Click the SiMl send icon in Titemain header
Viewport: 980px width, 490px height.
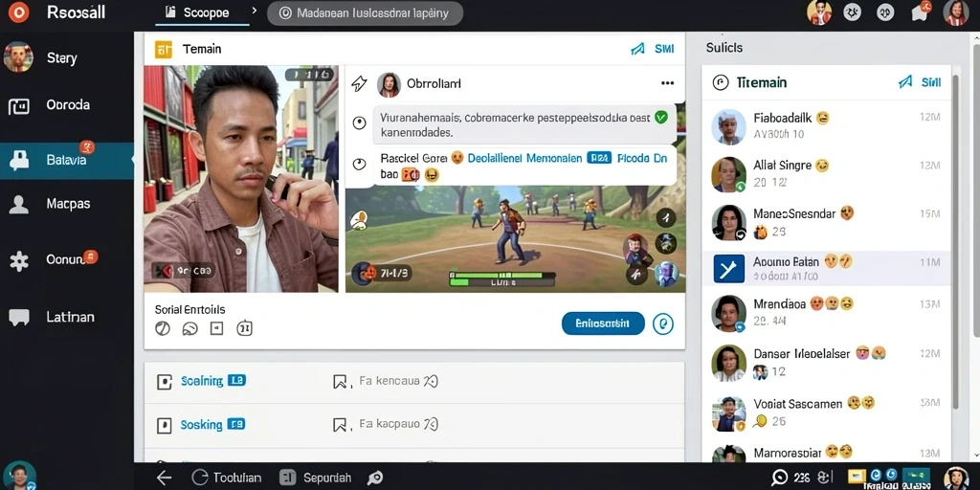(x=905, y=82)
